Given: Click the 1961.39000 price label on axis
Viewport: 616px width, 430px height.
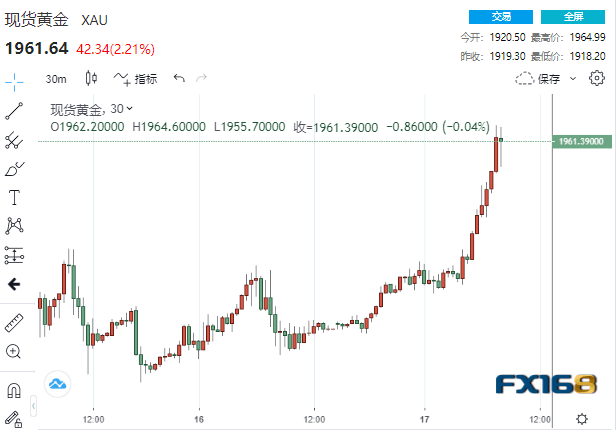Looking at the screenshot, I should [x=581, y=142].
